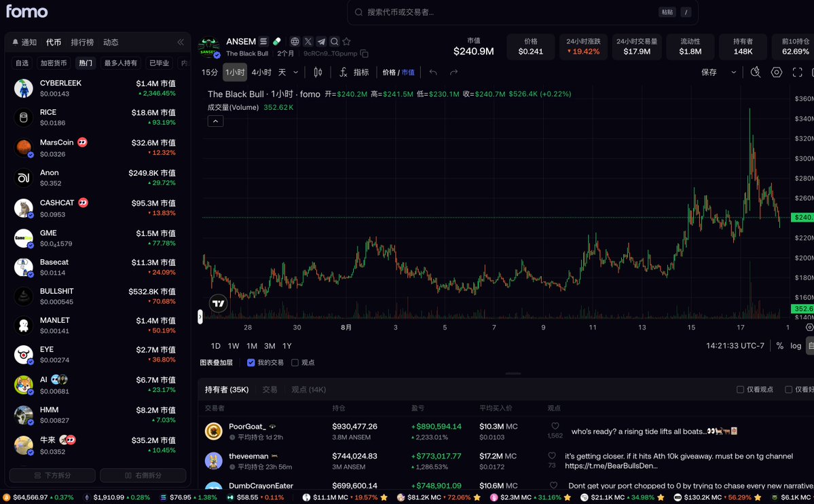Click the TradingView logo on chart
This screenshot has width=814, height=504.
(x=218, y=303)
